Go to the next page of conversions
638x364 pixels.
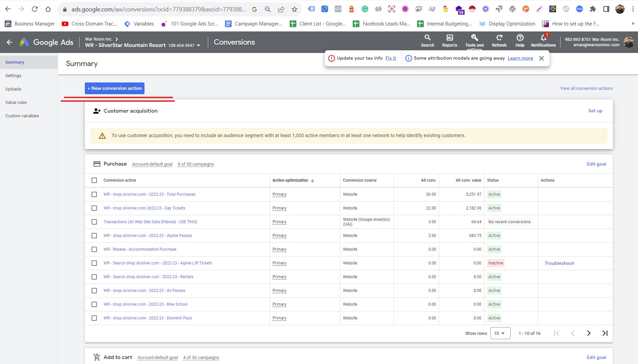pyautogui.click(x=588, y=333)
